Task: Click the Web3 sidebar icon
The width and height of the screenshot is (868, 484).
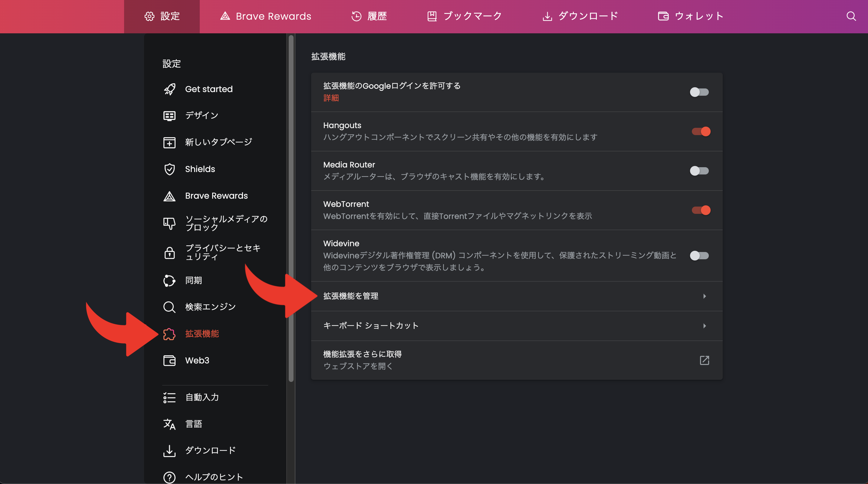Action: (x=170, y=360)
